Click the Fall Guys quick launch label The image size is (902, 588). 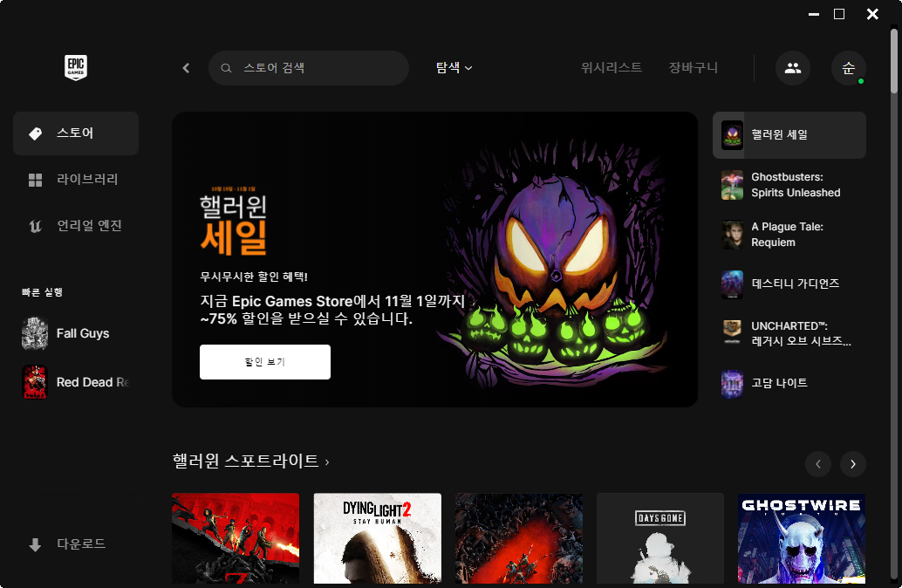click(x=83, y=334)
